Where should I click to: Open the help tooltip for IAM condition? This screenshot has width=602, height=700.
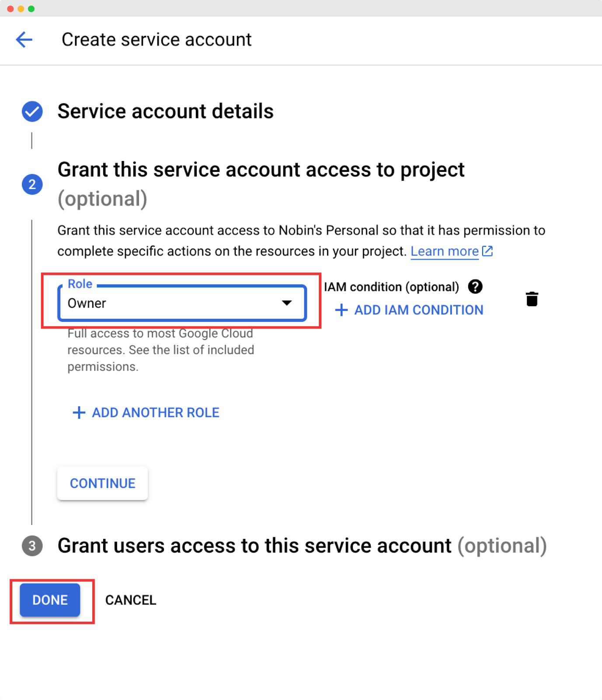[475, 287]
